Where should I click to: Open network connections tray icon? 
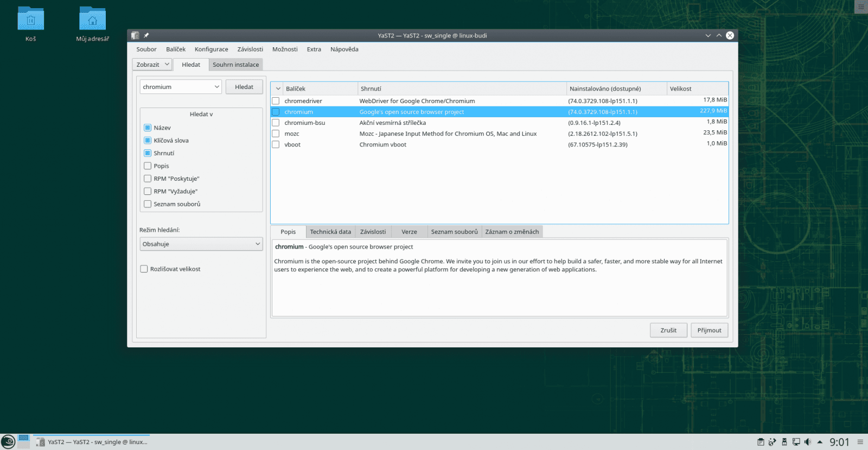coord(796,442)
